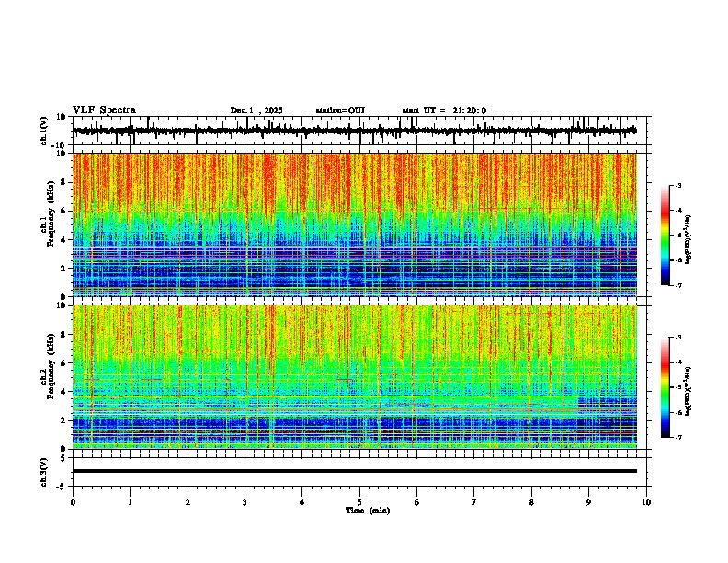The width and height of the screenshot is (728, 563).
Task: Click time axis tick label "3"
Action: [245, 502]
